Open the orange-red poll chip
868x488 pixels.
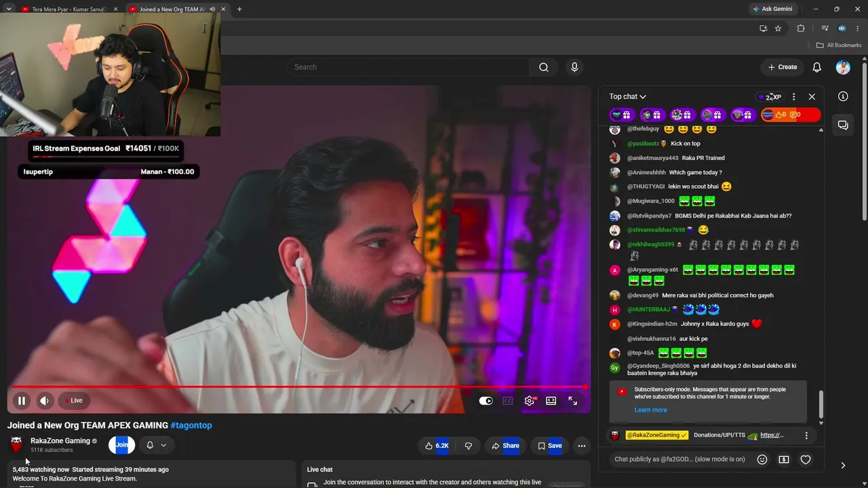[x=791, y=115]
